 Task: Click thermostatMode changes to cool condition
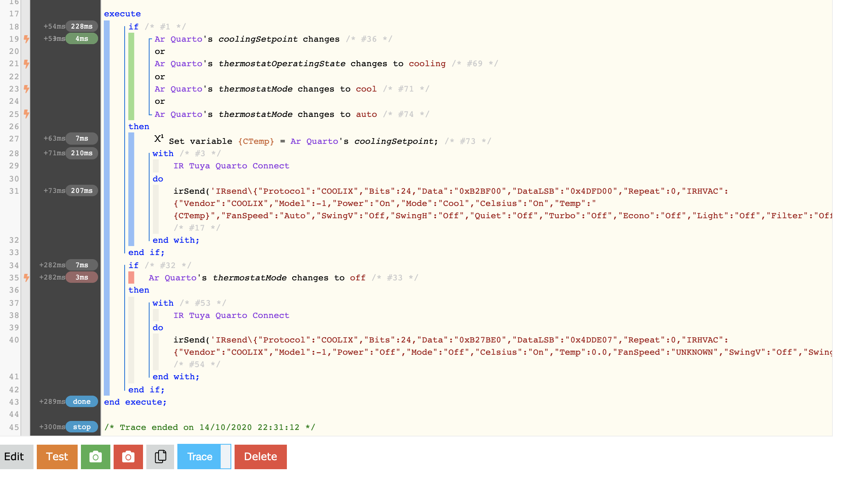(x=266, y=89)
